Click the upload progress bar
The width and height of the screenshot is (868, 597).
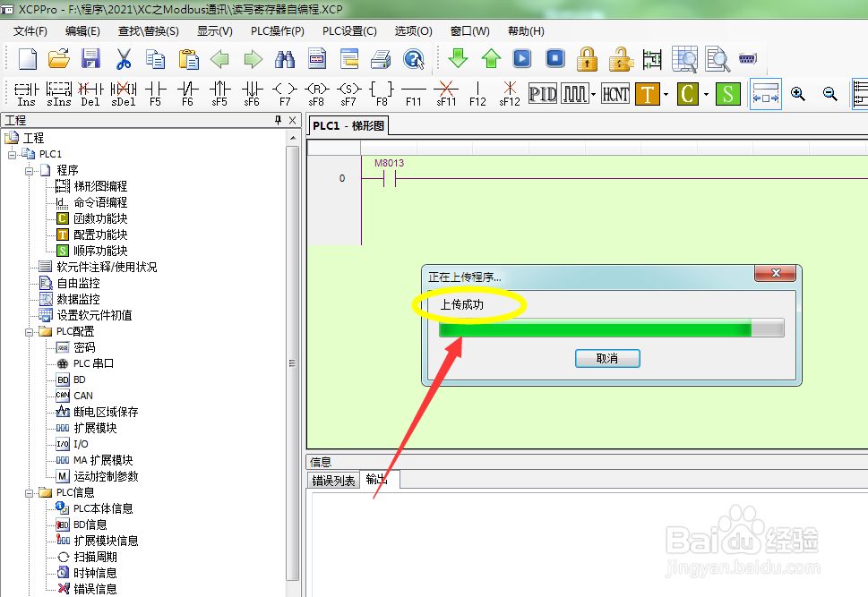coord(611,328)
